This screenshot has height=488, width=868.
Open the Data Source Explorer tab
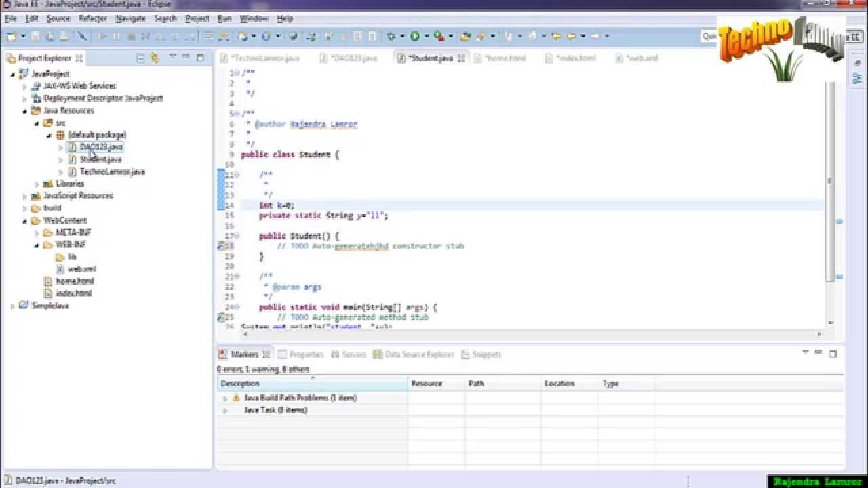click(414, 354)
